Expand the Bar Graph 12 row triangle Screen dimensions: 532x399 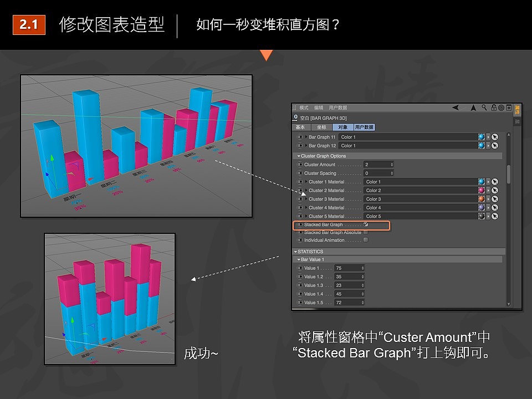tap(306, 146)
